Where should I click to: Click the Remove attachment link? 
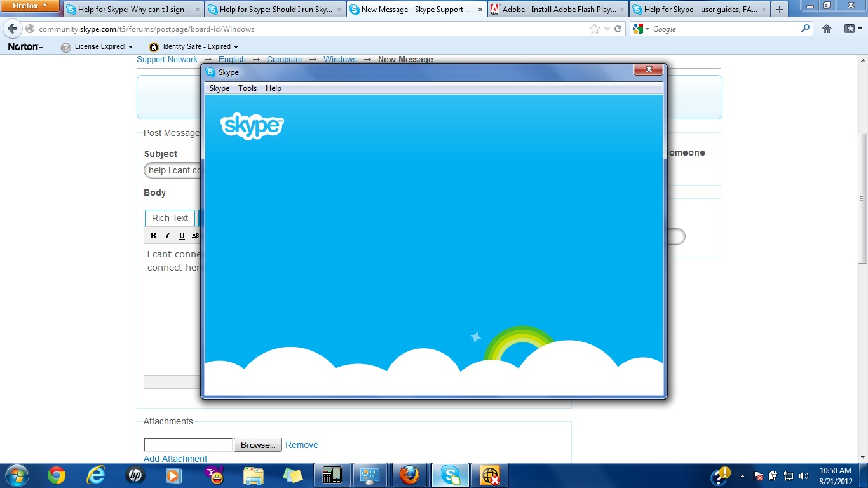302,445
